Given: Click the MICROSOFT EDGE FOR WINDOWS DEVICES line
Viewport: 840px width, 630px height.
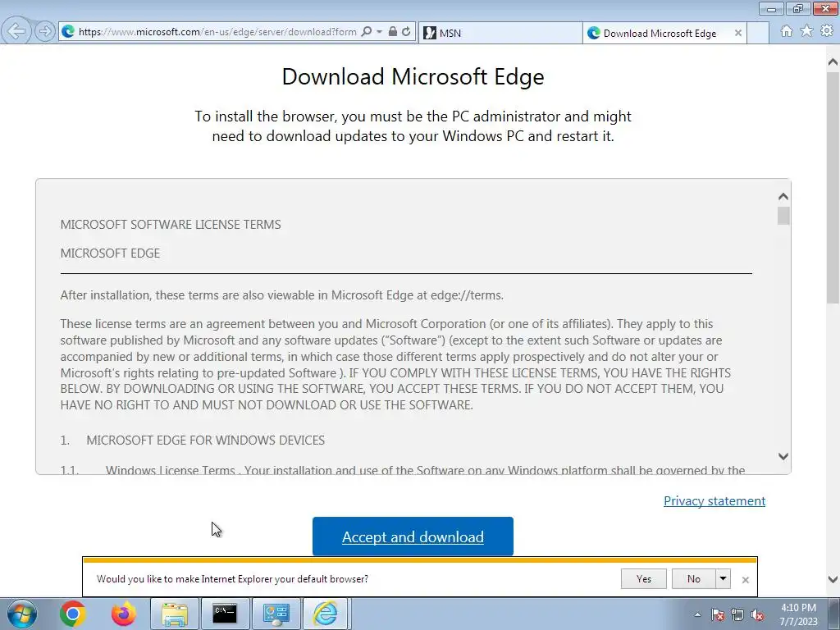Looking at the screenshot, I should point(206,441).
